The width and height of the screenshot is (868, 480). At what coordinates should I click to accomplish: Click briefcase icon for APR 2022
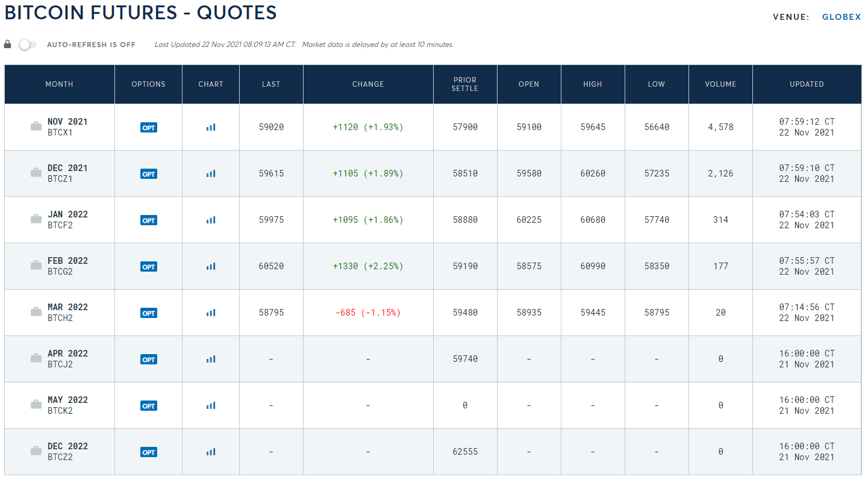coord(36,358)
